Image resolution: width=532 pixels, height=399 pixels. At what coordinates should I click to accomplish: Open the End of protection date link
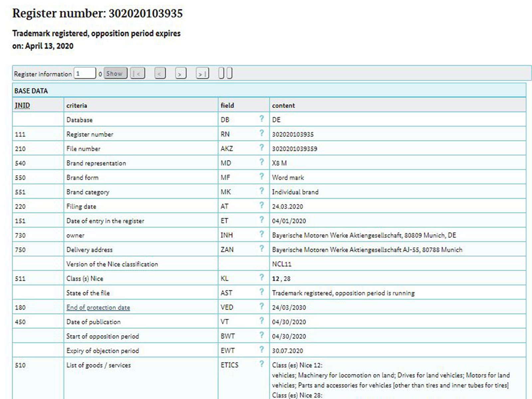click(98, 308)
